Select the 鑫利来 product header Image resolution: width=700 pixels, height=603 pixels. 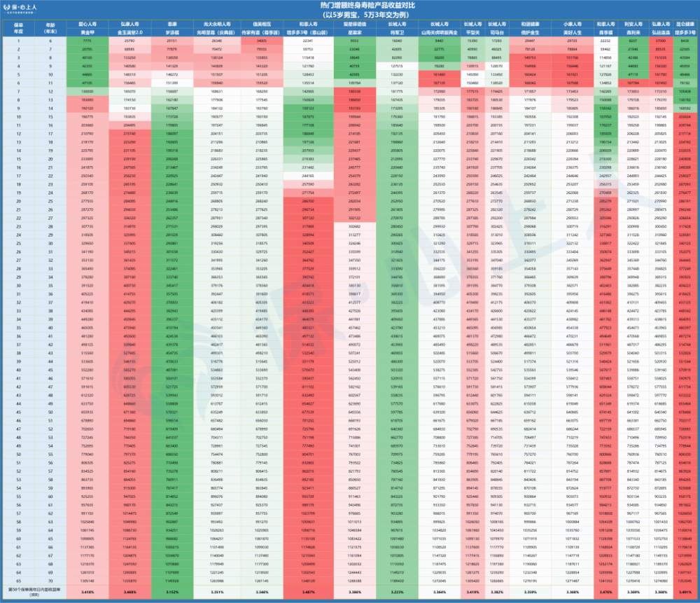[633, 33]
